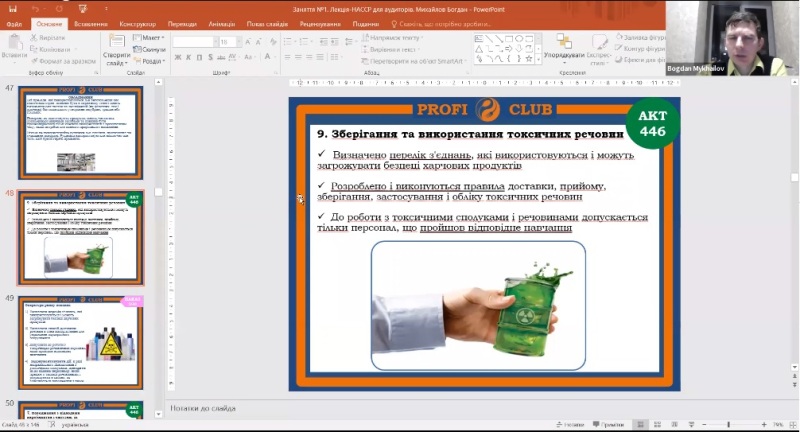Toggle Notes (Нотатки) pane in status bar

[x=570, y=424]
